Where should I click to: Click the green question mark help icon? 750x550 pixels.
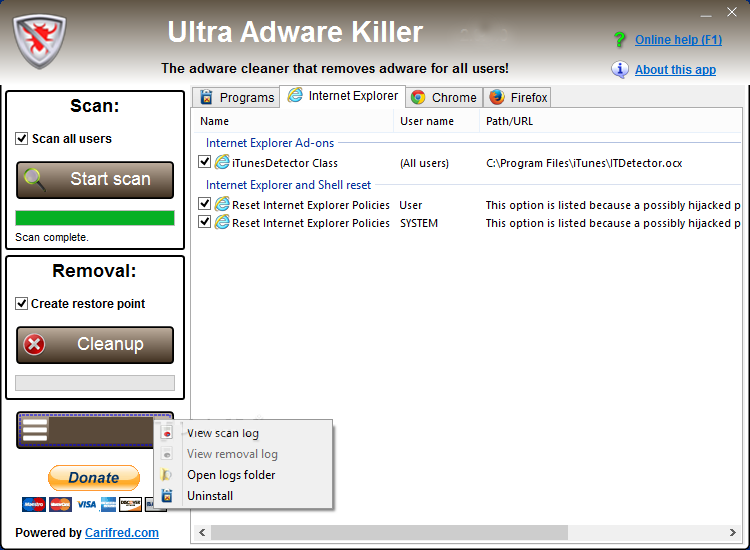click(619, 40)
